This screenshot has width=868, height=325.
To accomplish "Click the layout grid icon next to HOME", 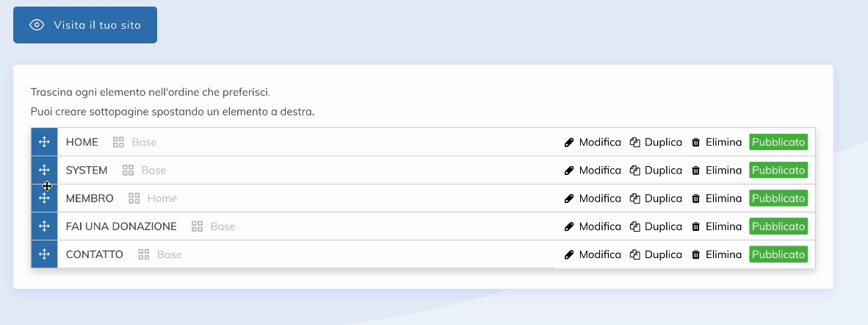I will 118,142.
